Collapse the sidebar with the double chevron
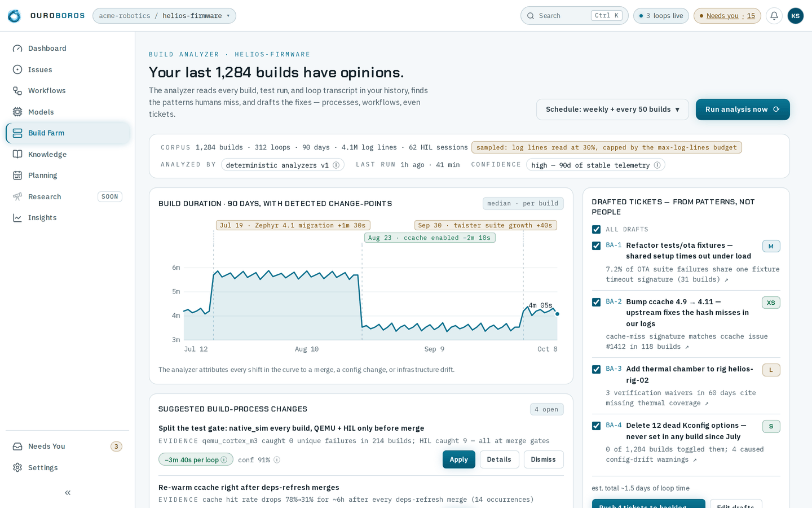Image resolution: width=812 pixels, height=508 pixels. [68, 493]
